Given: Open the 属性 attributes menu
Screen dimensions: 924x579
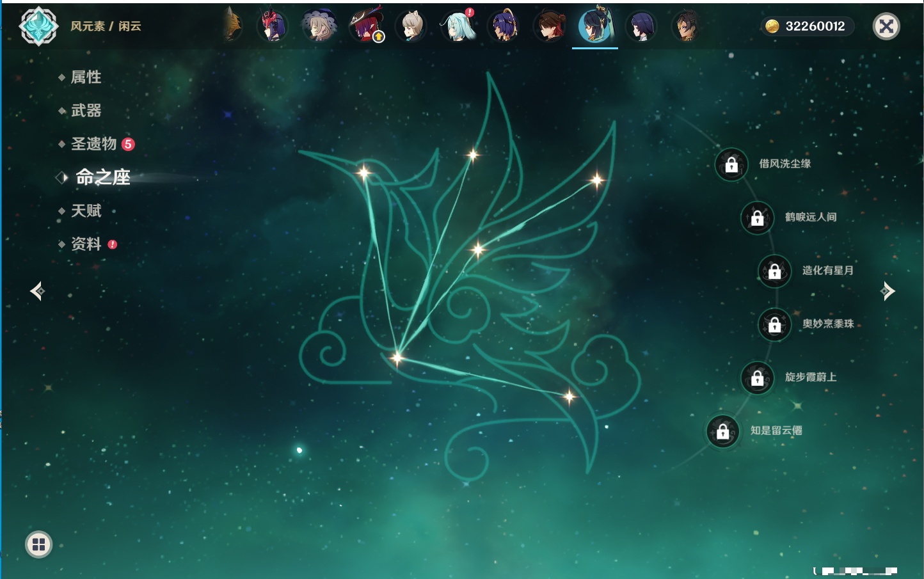Looking at the screenshot, I should coord(86,77).
